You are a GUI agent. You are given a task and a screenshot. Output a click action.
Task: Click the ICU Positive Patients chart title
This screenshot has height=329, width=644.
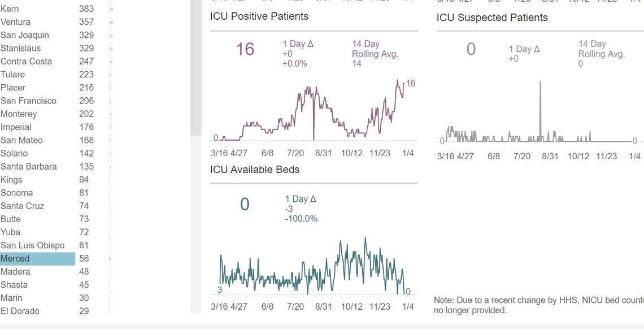(x=259, y=16)
